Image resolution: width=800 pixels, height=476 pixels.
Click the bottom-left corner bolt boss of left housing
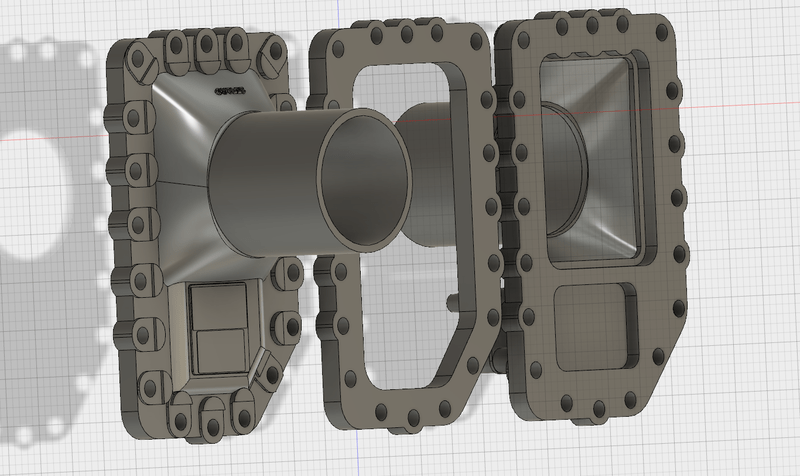152,384
